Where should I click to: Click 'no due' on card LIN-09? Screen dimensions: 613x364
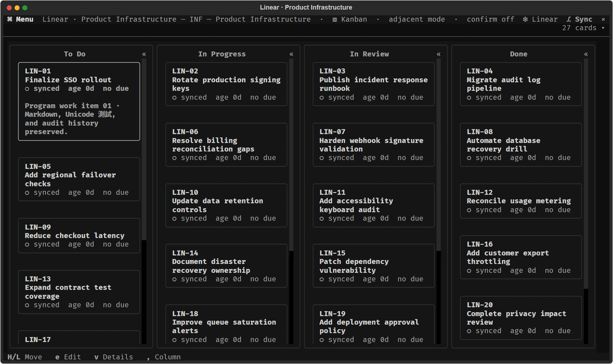click(x=116, y=244)
